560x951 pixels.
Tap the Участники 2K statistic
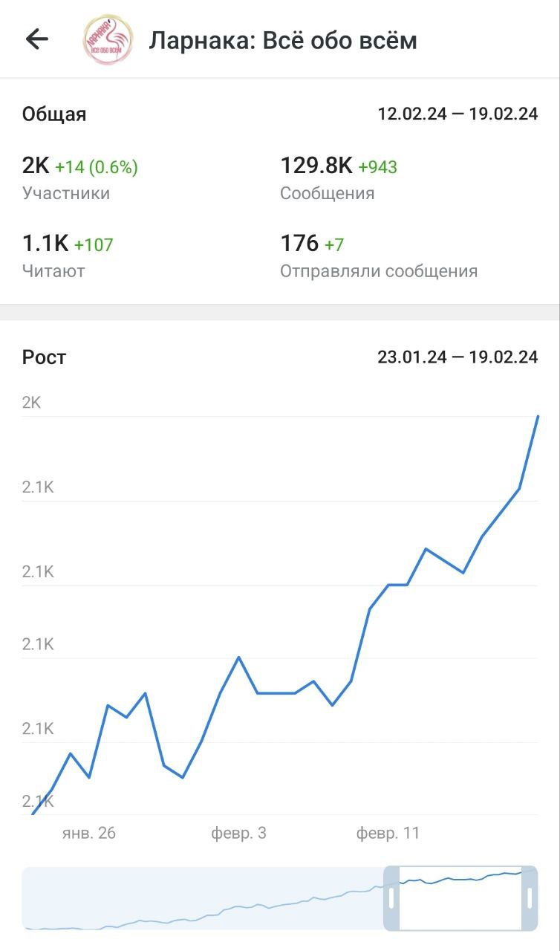[66, 178]
